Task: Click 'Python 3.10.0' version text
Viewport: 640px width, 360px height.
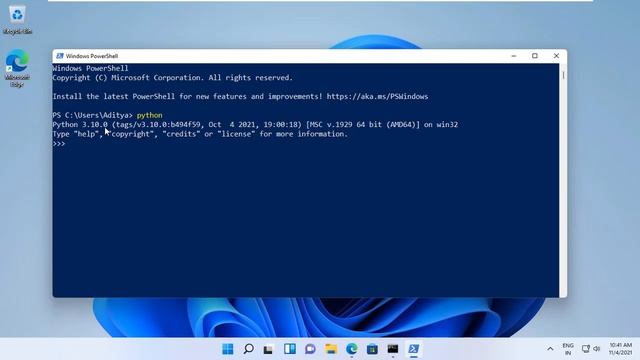Action: [x=80, y=124]
